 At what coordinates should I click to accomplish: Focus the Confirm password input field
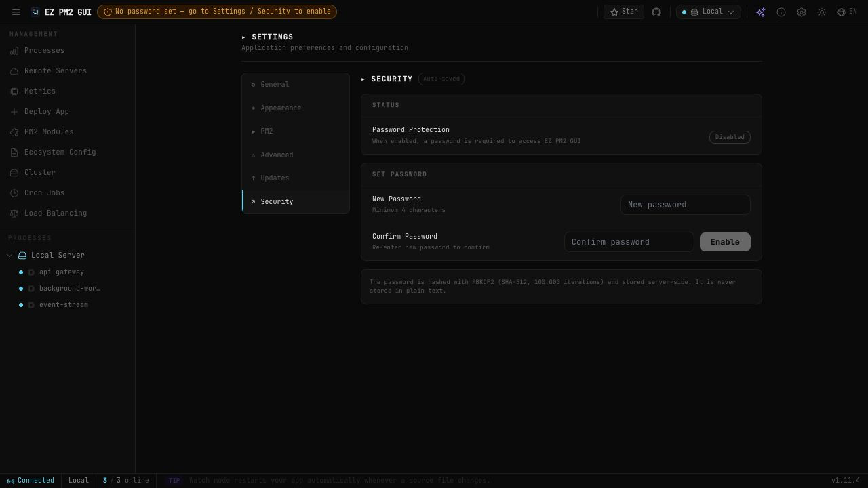[x=629, y=242]
